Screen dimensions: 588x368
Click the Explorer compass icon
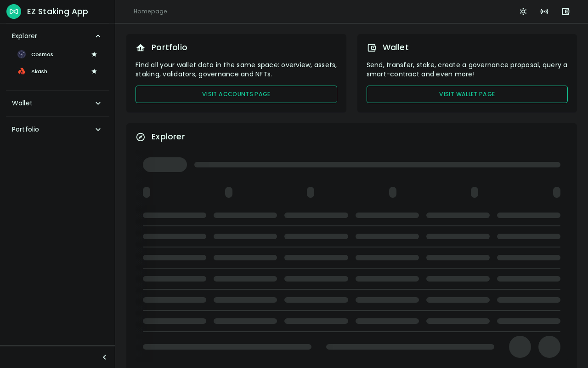point(141,137)
